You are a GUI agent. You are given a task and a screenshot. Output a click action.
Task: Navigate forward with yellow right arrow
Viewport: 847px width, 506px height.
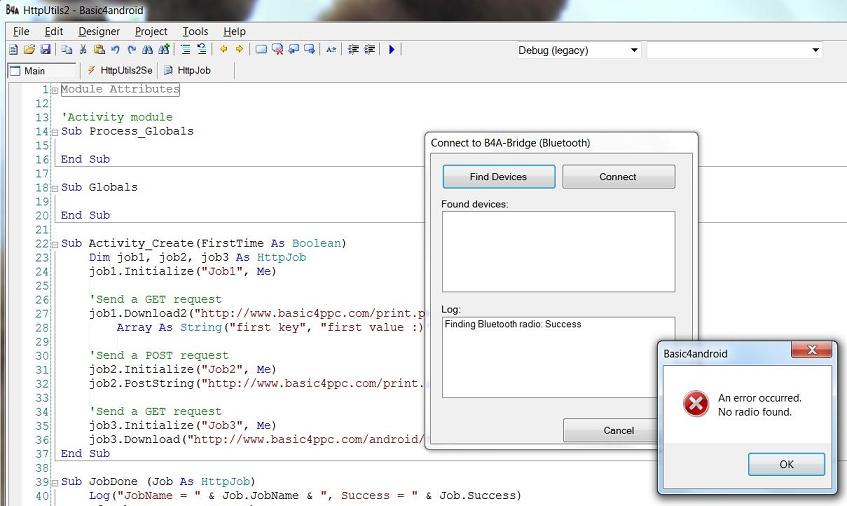239,50
